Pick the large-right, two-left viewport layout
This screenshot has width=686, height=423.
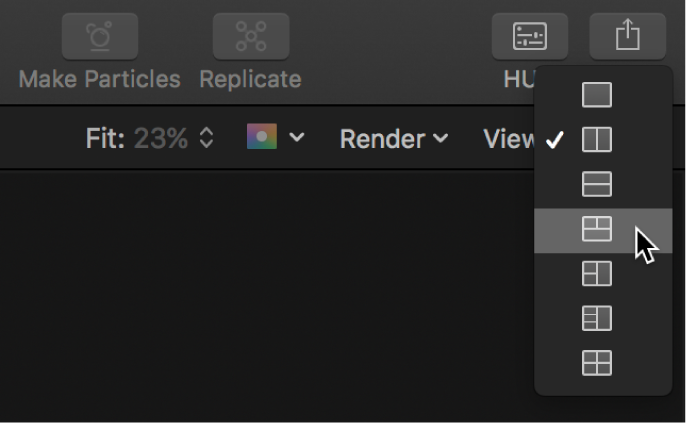pyautogui.click(x=597, y=273)
